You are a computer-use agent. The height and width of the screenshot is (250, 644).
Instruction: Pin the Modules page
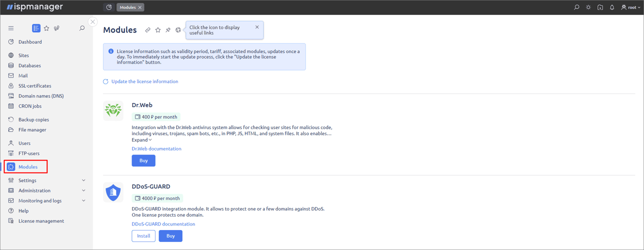[x=168, y=30]
